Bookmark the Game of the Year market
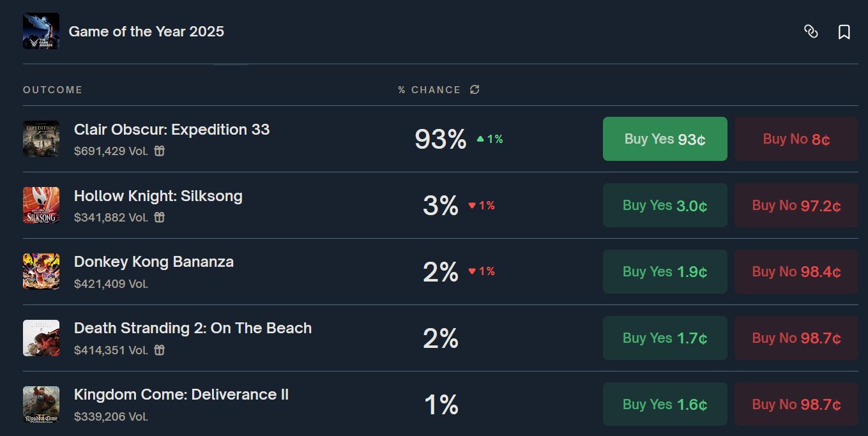 pos(844,32)
